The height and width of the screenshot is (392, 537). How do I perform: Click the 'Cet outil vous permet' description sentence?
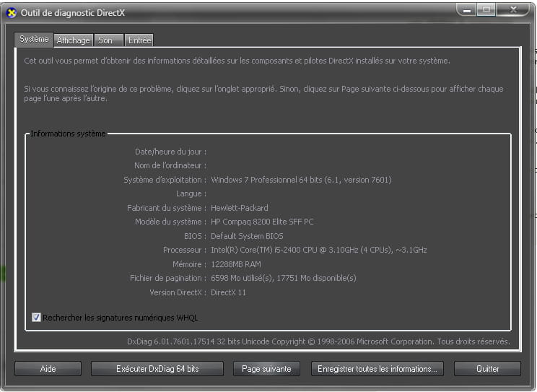point(237,61)
